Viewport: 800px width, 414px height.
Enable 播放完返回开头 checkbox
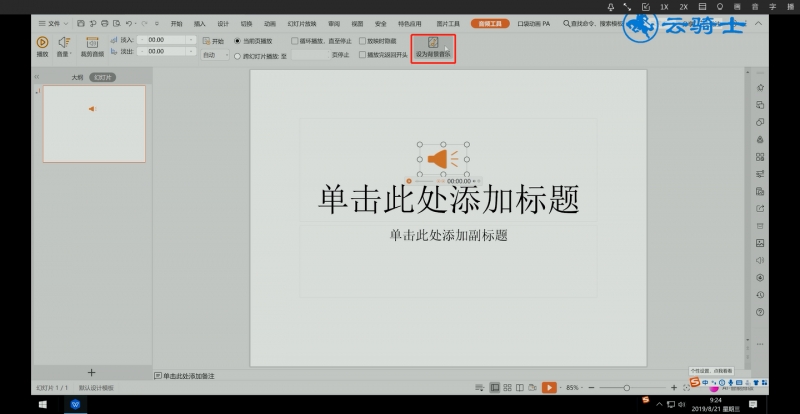pyautogui.click(x=362, y=55)
